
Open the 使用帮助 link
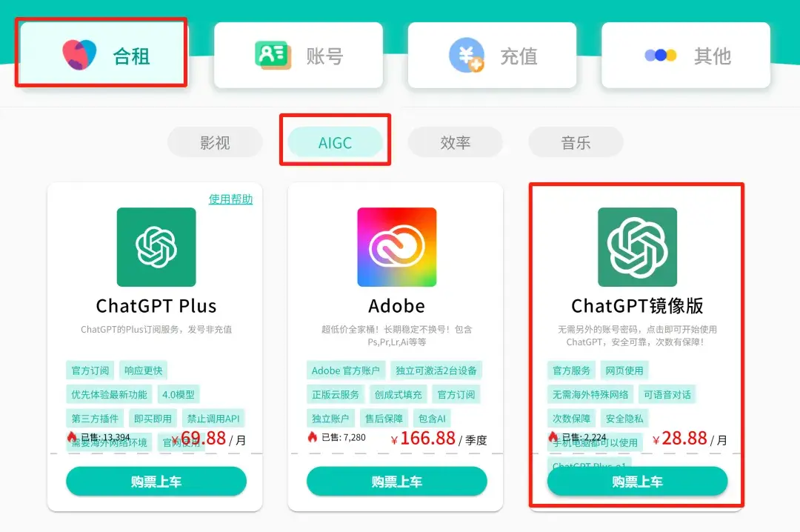click(x=230, y=199)
